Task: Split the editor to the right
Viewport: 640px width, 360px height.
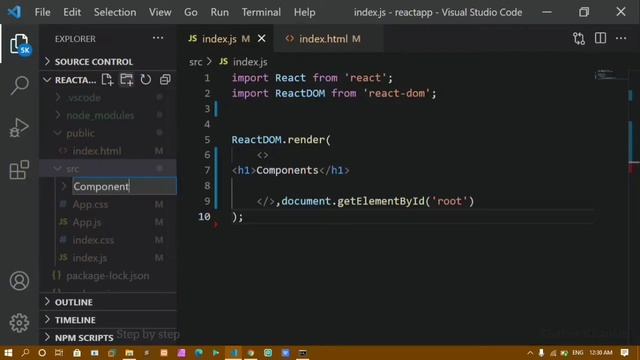Action: (600, 38)
